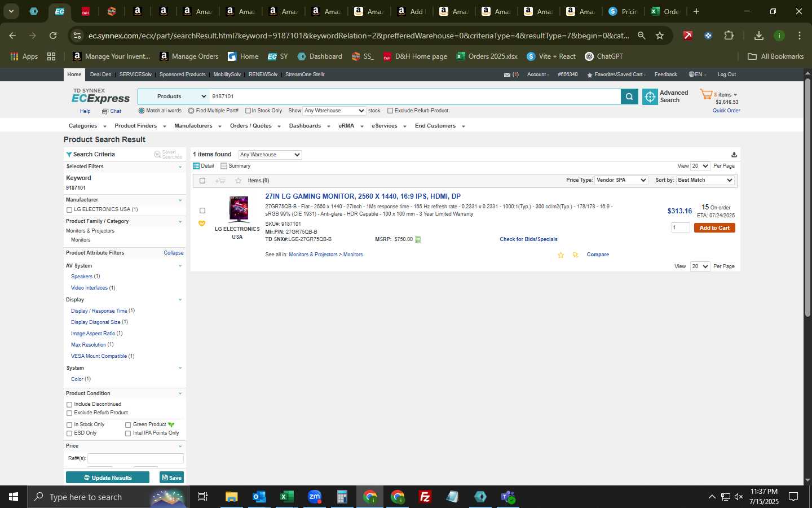Reload the page

click(53, 36)
